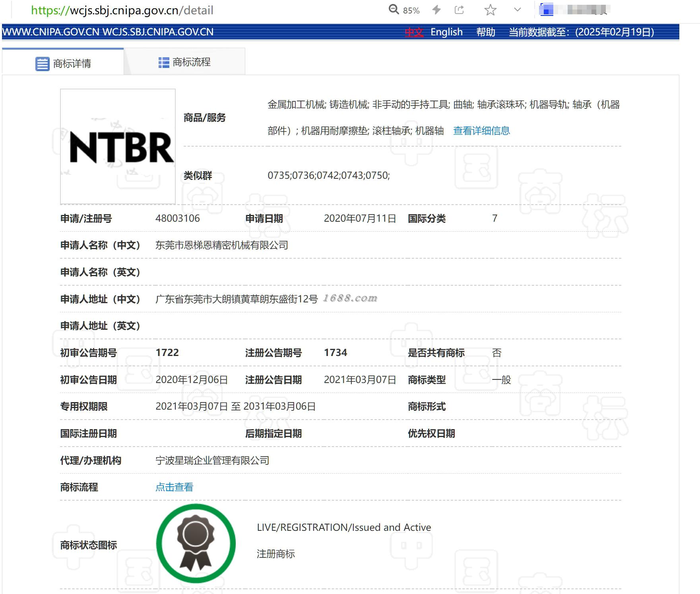Click the WWW.CNIPA.GOV.CN header text

point(51,32)
